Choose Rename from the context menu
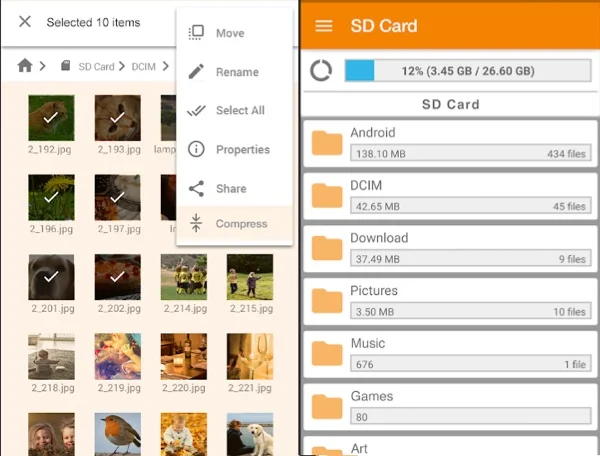Viewport: 600px width, 456px height. pyautogui.click(x=234, y=72)
